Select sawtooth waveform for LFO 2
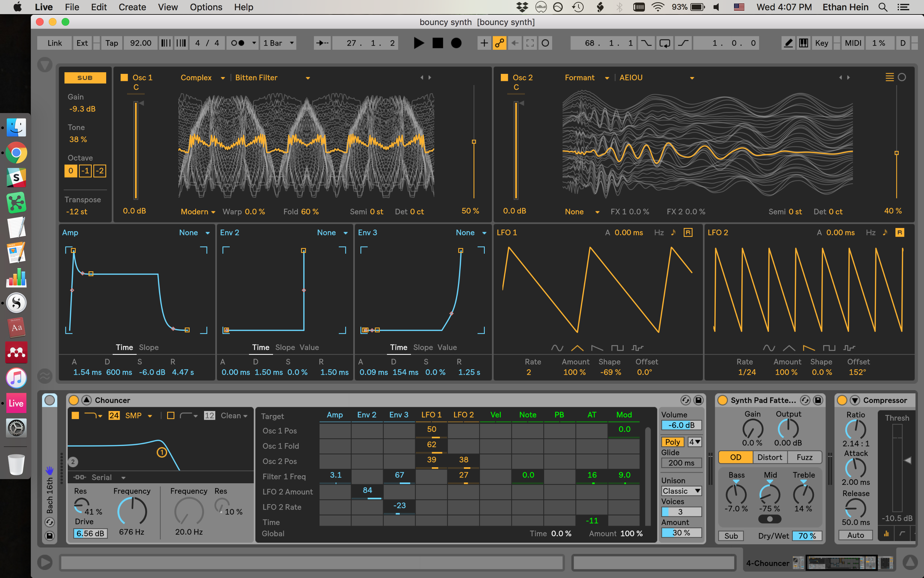Screen dimensions: 924x578 [x=809, y=348]
